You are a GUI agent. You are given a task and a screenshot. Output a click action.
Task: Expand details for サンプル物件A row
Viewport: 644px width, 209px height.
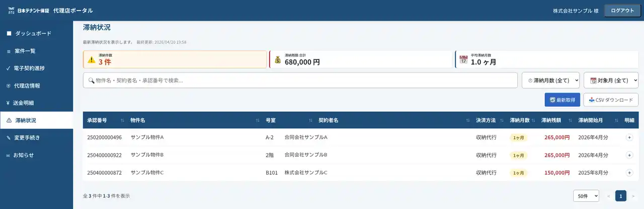click(x=629, y=138)
